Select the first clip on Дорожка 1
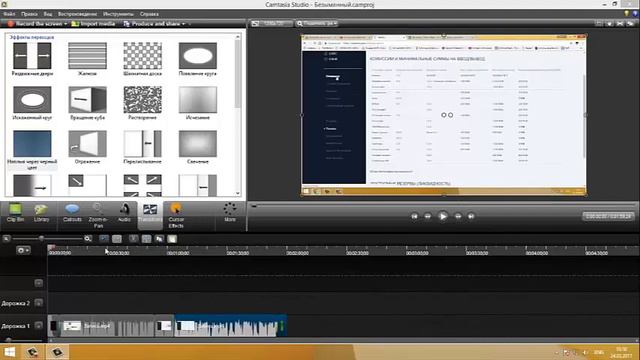This screenshot has width=640, height=360. [x=102, y=326]
